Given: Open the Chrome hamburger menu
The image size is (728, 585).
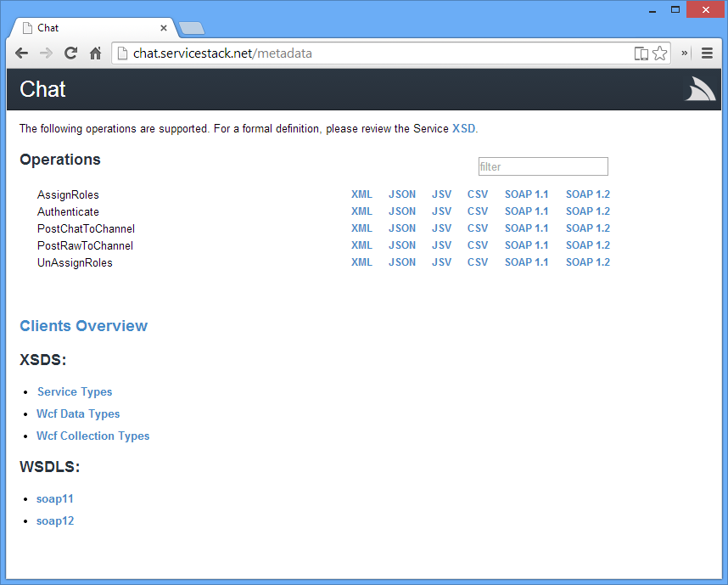Looking at the screenshot, I should tap(707, 53).
